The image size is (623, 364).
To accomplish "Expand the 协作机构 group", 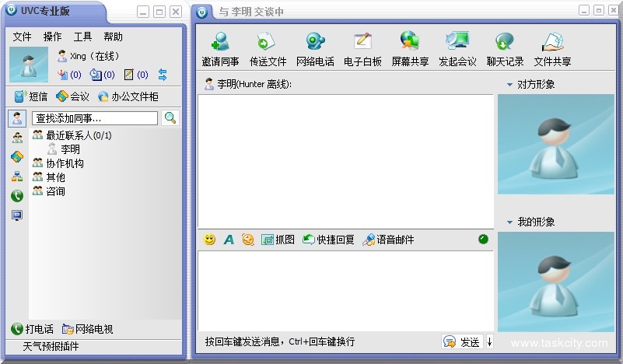I will click(58, 163).
